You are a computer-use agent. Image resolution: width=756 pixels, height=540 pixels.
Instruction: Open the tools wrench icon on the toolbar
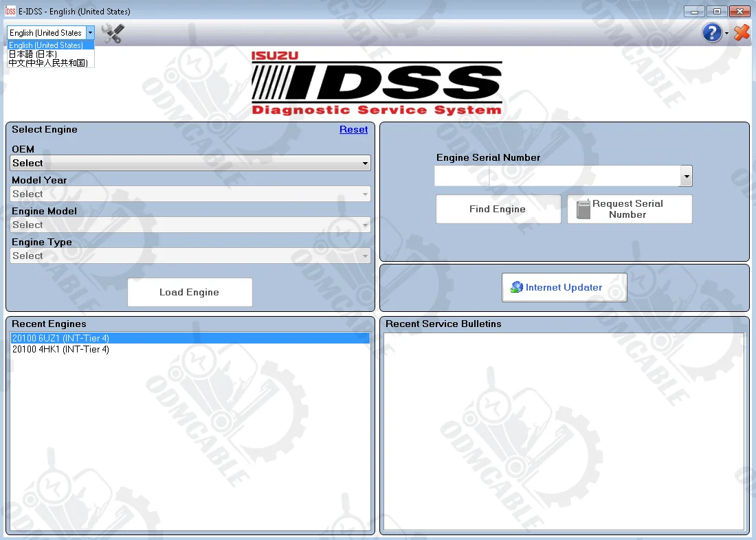(111, 32)
